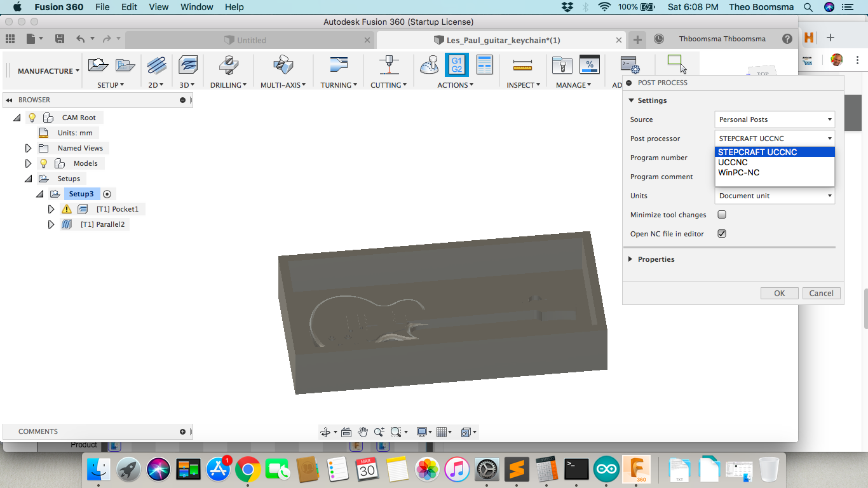
Task: Click the New Setup icon in the toolbar
Action: tap(98, 65)
